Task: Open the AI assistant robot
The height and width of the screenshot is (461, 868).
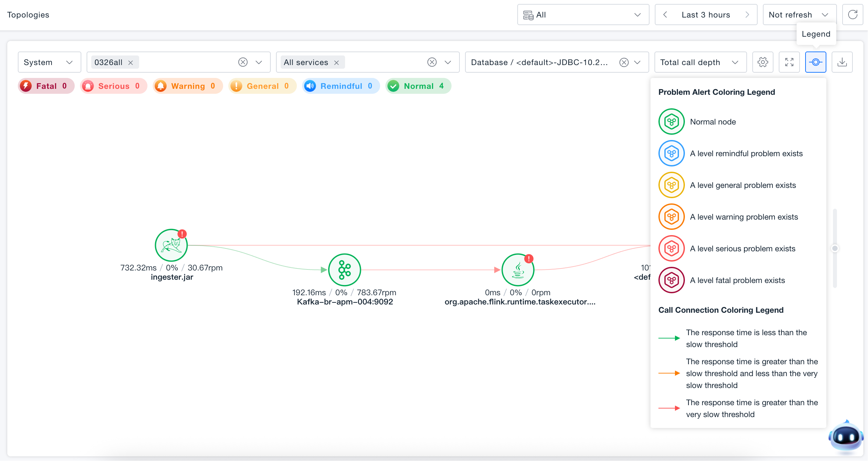Action: [846, 436]
